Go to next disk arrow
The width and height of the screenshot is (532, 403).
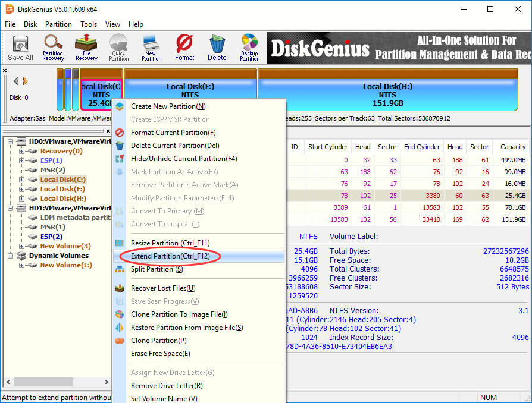tap(25, 81)
